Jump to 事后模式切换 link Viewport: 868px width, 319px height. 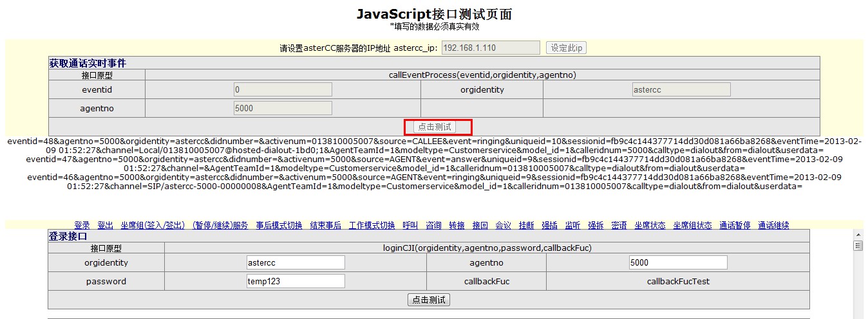pyautogui.click(x=279, y=225)
